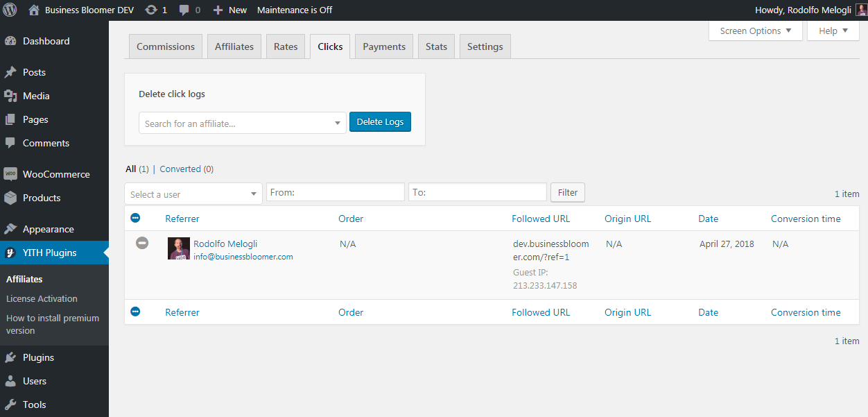The height and width of the screenshot is (417, 868).
Task: Open Rodolfo Melogli referrer link
Action: (225, 244)
